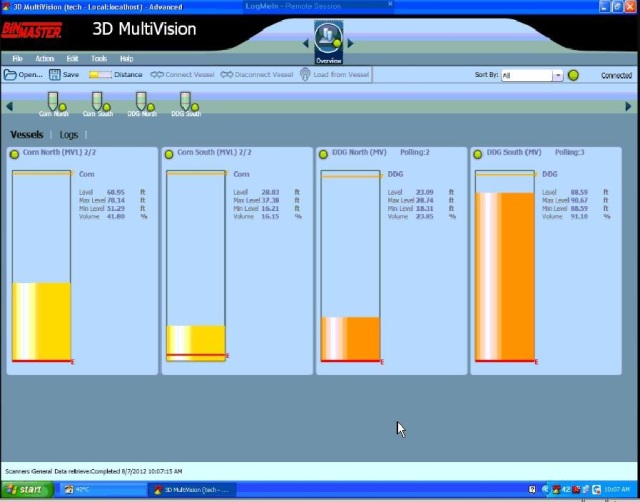Save the current configuration
The image size is (640, 502).
(x=64, y=75)
